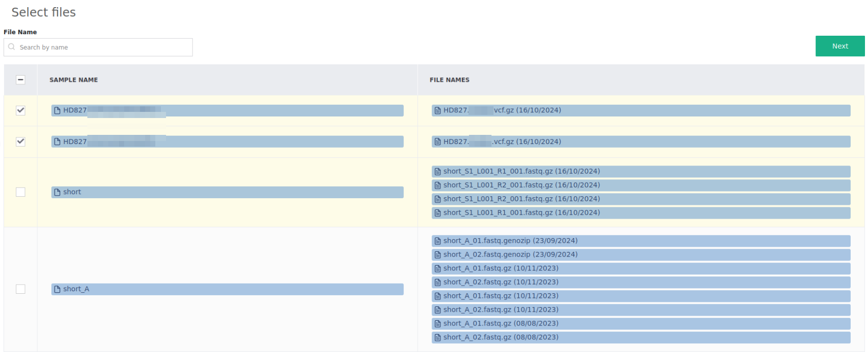Select the 'short' sample name entry
The width and height of the screenshot is (868, 352).
(227, 193)
